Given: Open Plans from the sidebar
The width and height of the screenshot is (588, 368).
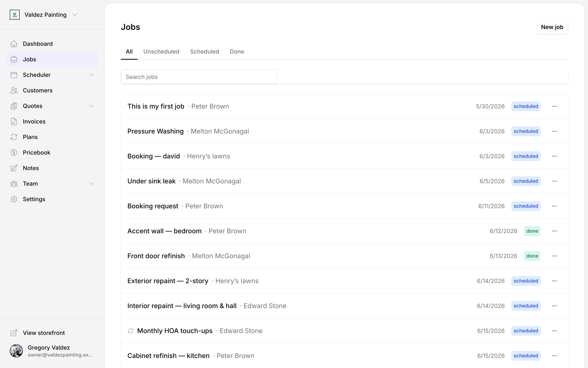Looking at the screenshot, I should point(52,137).
